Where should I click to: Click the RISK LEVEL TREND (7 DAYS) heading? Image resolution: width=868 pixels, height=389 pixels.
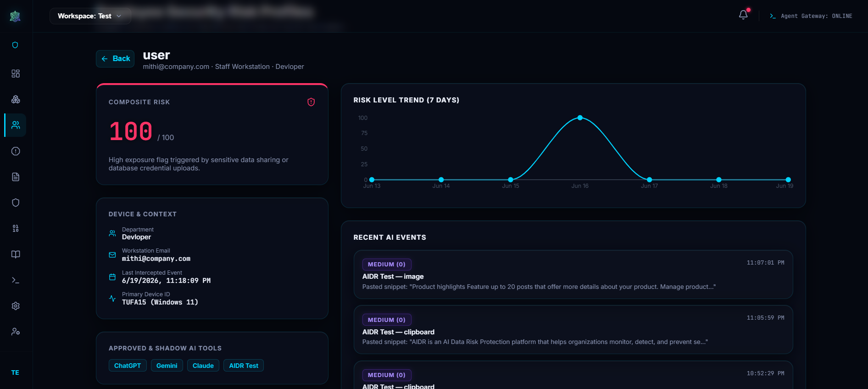pyautogui.click(x=406, y=100)
